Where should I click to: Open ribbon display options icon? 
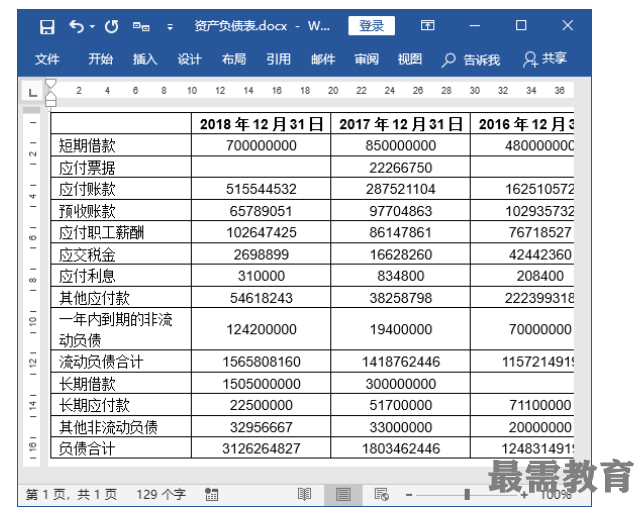[x=427, y=25]
